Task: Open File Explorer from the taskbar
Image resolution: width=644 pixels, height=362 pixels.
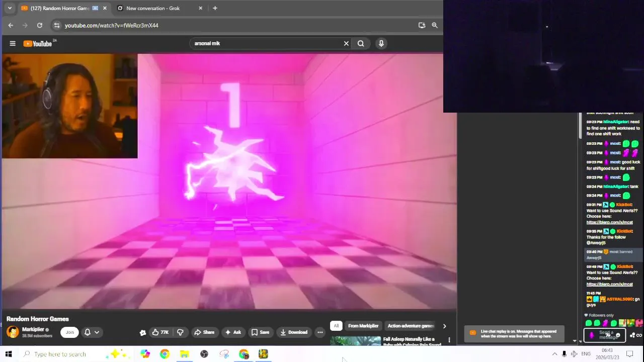Action: pos(184,354)
